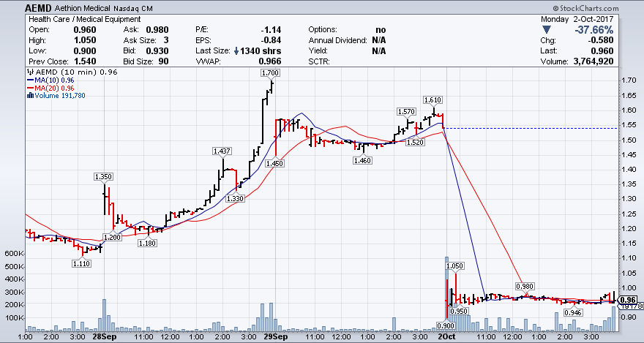The width and height of the screenshot is (644, 343).
Task: Click the 0.980 price callout label
Action: pos(525,286)
